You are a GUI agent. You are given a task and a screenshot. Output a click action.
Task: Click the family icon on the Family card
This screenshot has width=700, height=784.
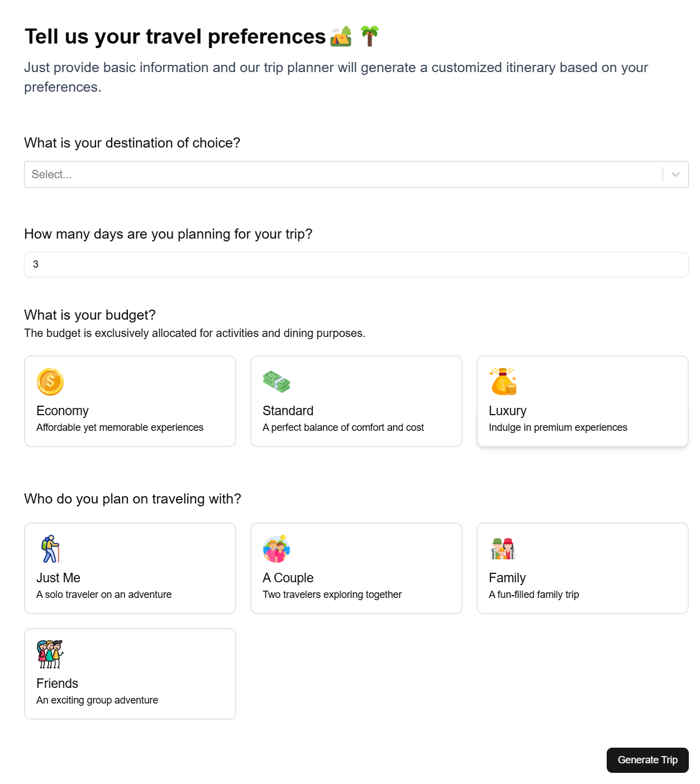click(x=502, y=549)
